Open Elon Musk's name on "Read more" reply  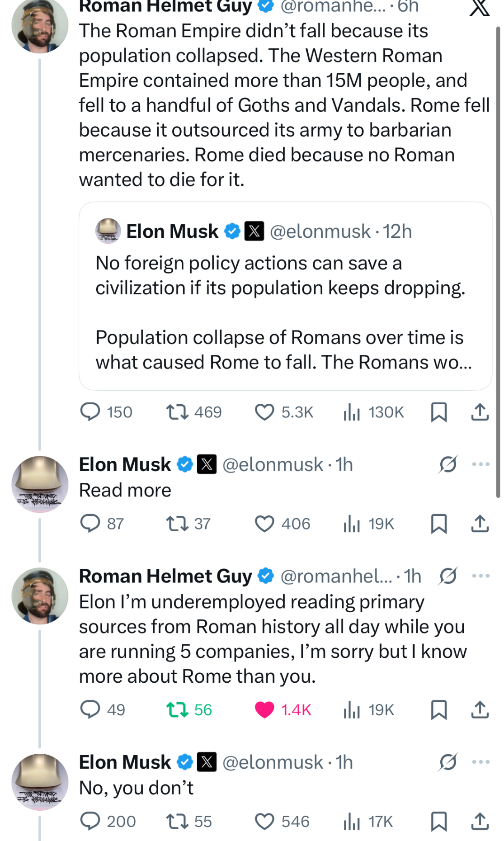pos(125,464)
